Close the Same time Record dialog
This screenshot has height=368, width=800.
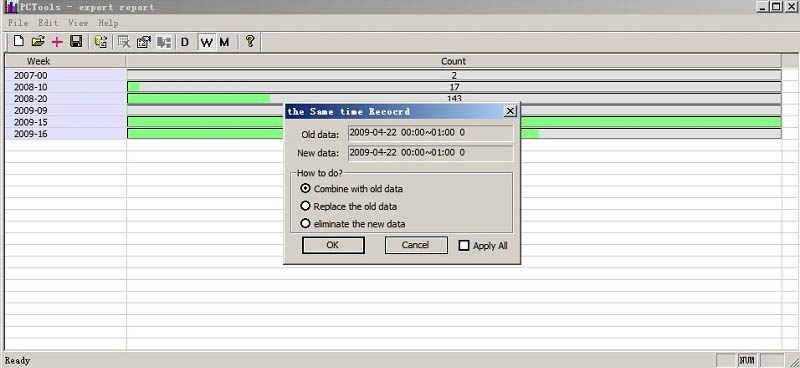(x=510, y=111)
